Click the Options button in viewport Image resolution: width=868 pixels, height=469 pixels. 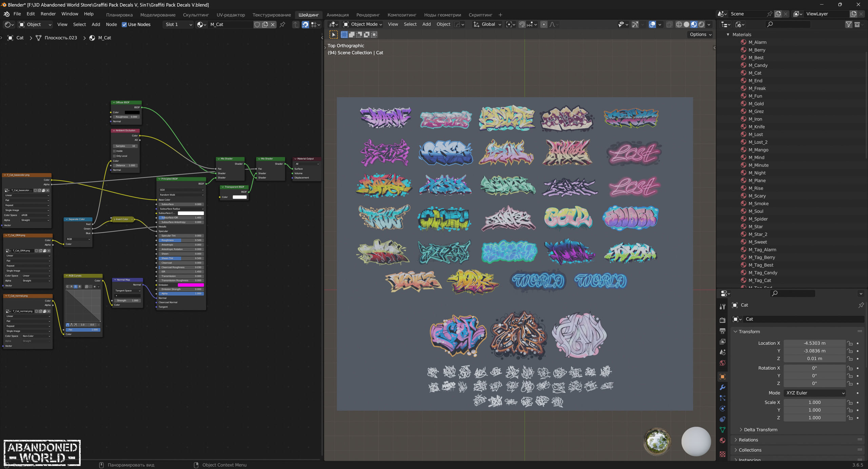[700, 34]
